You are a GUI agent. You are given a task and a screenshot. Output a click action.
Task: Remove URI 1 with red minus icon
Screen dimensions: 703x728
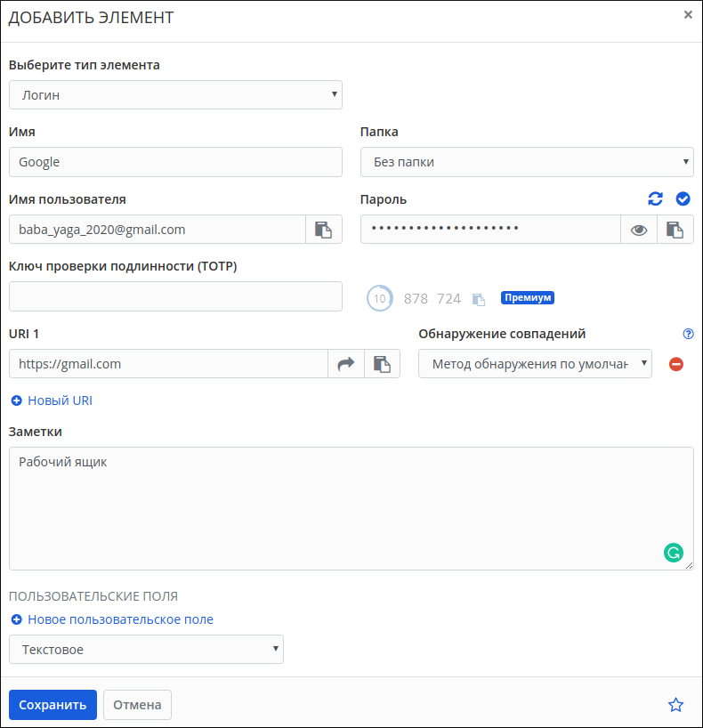[x=676, y=364]
